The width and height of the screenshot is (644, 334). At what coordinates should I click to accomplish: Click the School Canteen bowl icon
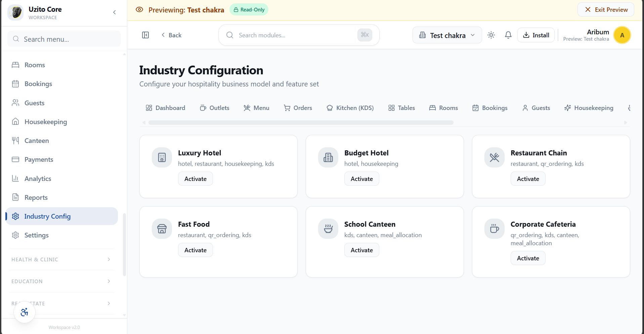tap(328, 229)
